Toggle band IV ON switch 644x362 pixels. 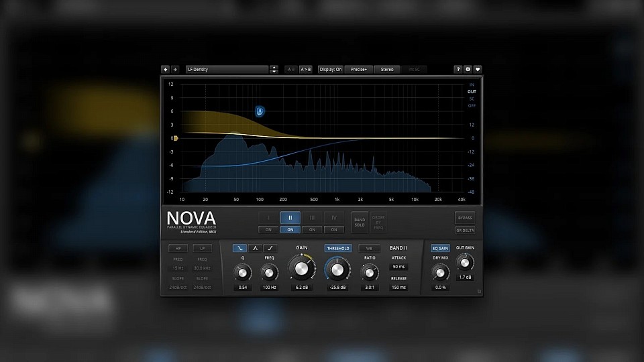coord(334,229)
